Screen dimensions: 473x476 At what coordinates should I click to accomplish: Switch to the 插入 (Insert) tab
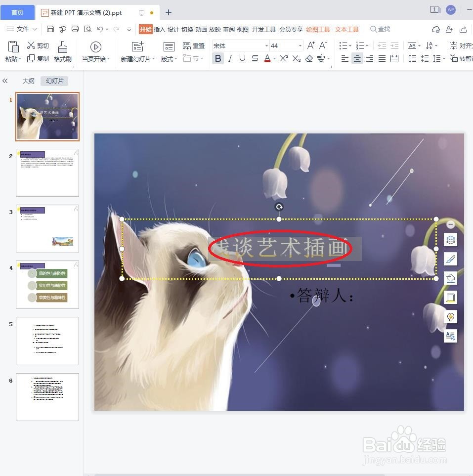tap(159, 30)
